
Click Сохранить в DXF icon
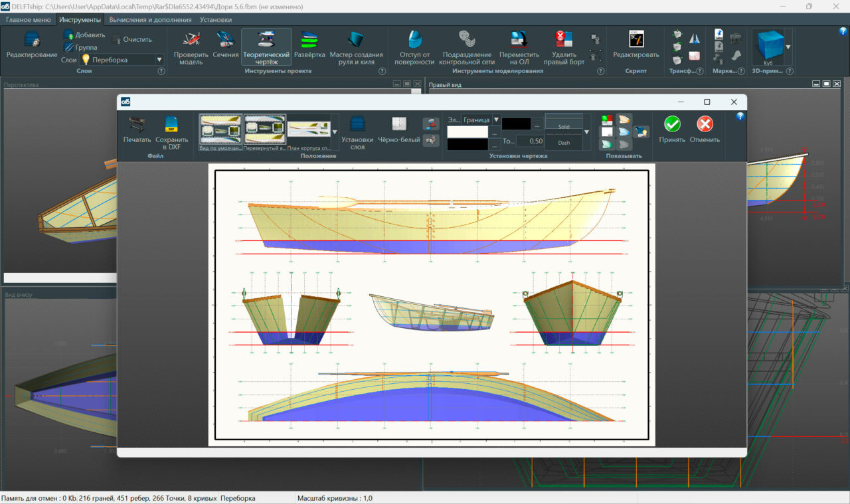pos(171,133)
